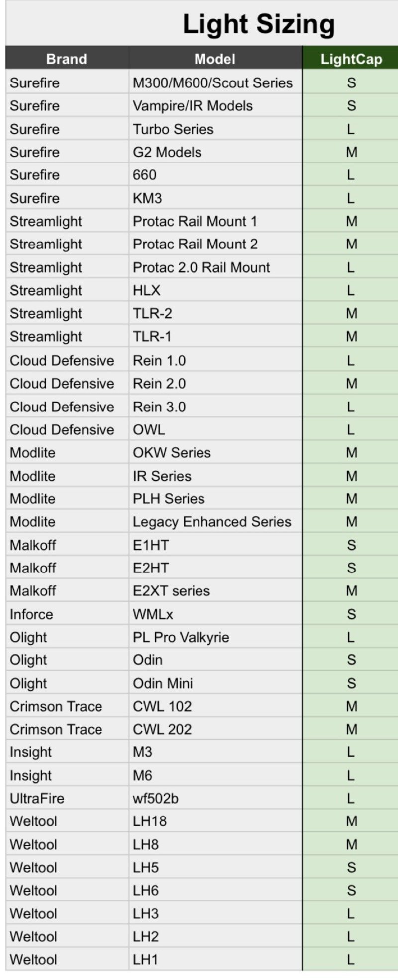Click the Turbo Series model cell

coord(173,129)
